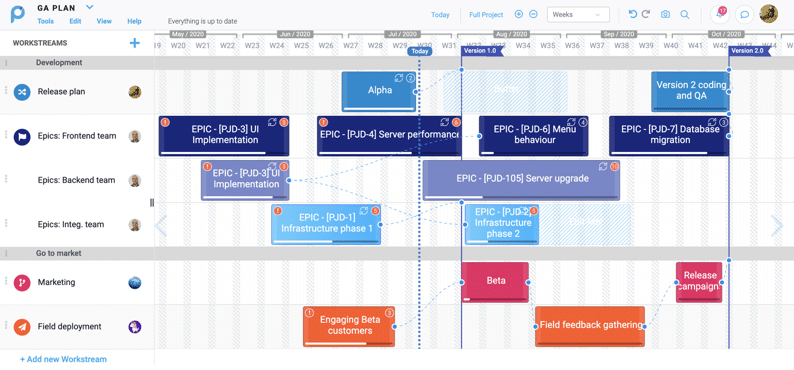Expand GA PLAN project dropdown arrow
This screenshot has width=794, height=370.
pyautogui.click(x=90, y=7)
